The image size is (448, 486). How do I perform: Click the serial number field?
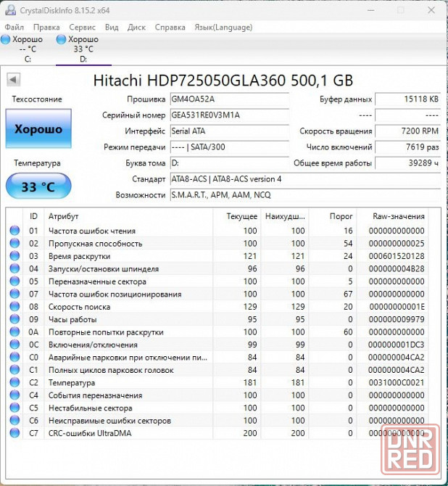coord(228,115)
